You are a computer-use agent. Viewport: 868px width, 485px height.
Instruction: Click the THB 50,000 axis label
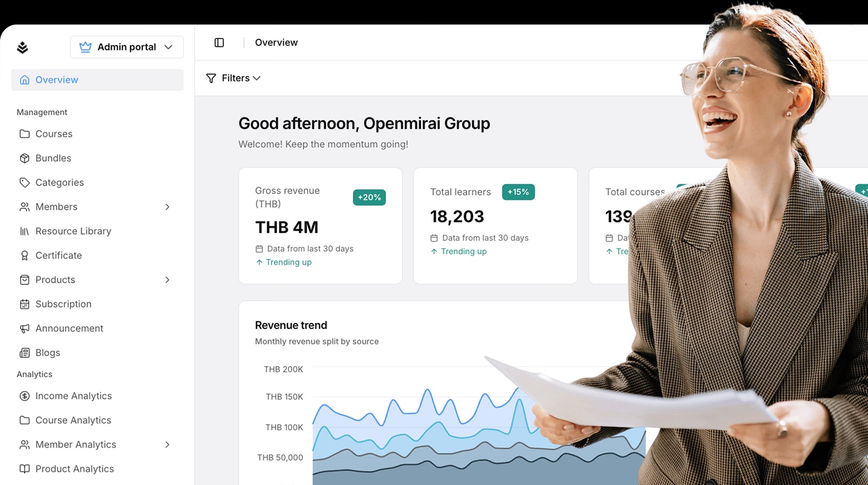click(280, 458)
